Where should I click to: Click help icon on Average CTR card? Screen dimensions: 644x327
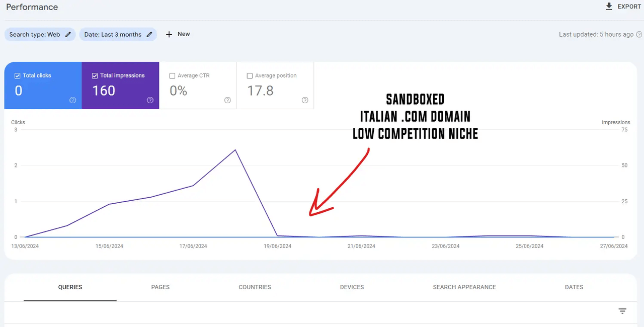[227, 100]
